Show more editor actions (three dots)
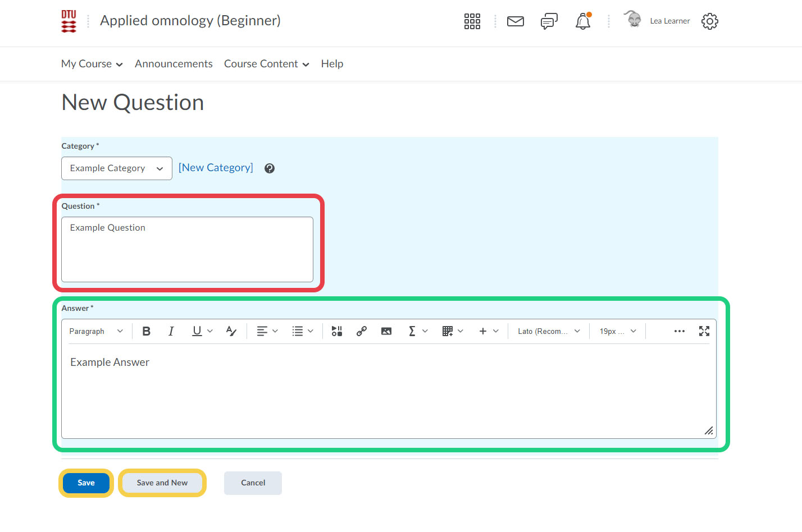Image resolution: width=802 pixels, height=532 pixels. [x=680, y=331]
